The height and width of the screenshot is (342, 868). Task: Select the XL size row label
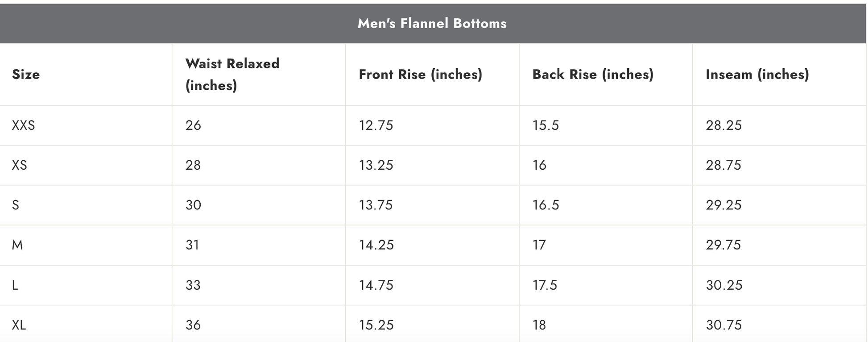(x=19, y=325)
